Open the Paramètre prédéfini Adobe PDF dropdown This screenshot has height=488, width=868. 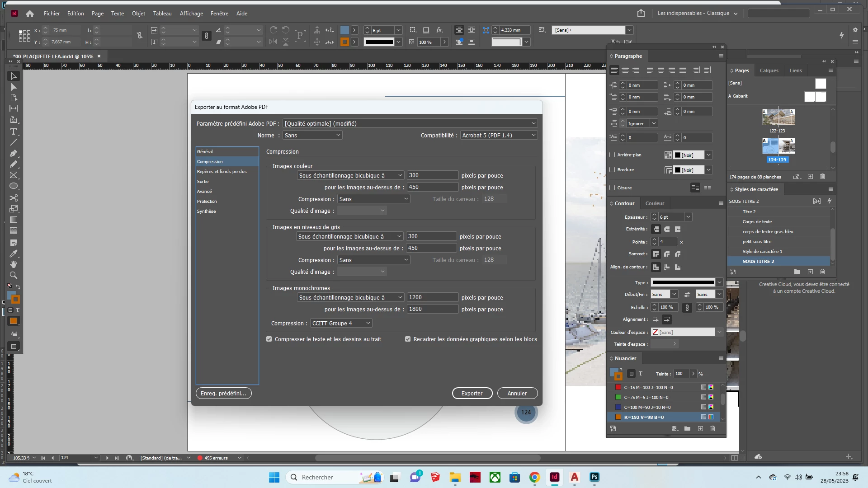[x=410, y=123]
